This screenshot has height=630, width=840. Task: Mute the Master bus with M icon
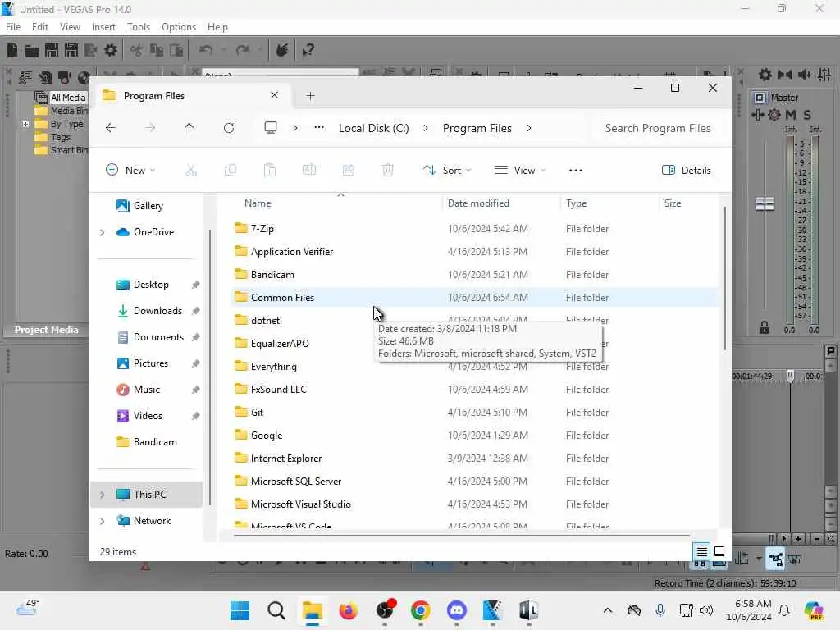click(x=791, y=115)
